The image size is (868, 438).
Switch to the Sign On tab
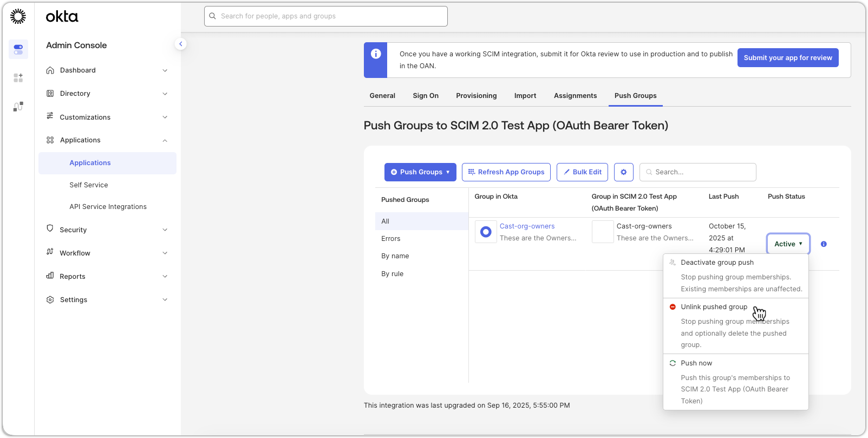click(x=426, y=96)
